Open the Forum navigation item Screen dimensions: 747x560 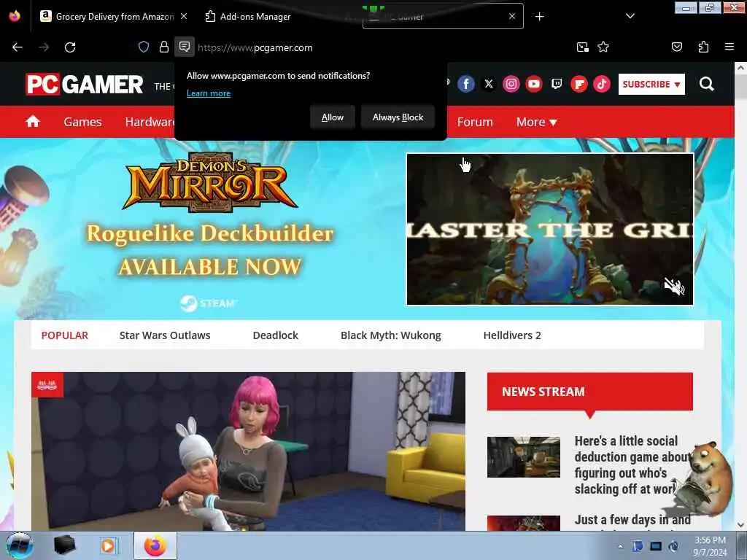coord(475,122)
